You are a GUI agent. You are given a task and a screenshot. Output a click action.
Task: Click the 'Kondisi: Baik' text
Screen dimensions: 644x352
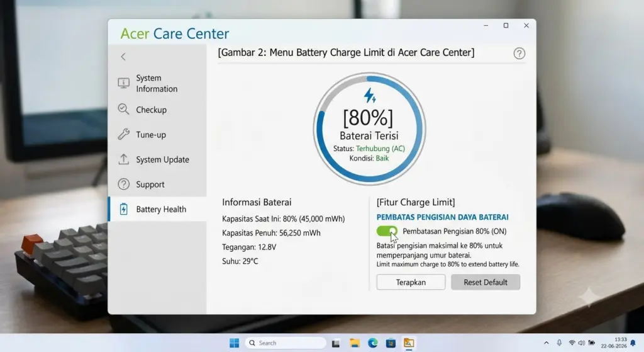(369, 158)
